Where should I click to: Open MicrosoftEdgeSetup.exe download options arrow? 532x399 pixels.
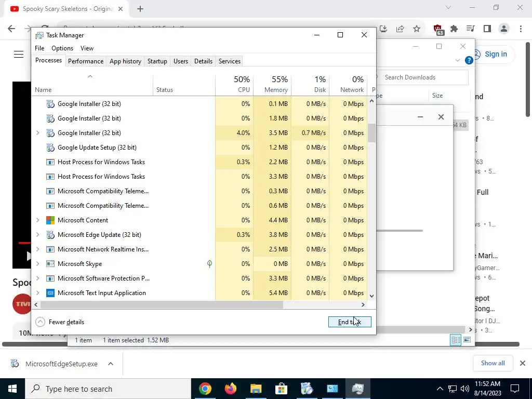(x=111, y=364)
